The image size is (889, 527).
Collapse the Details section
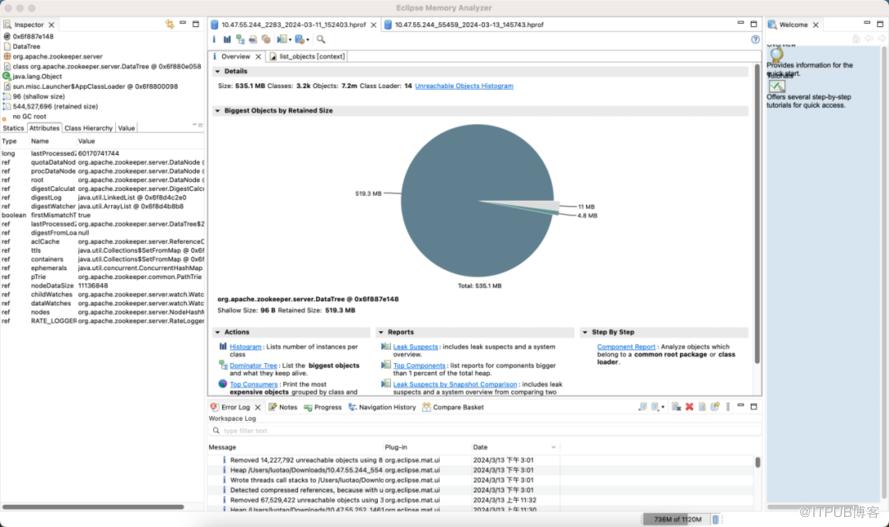point(217,71)
